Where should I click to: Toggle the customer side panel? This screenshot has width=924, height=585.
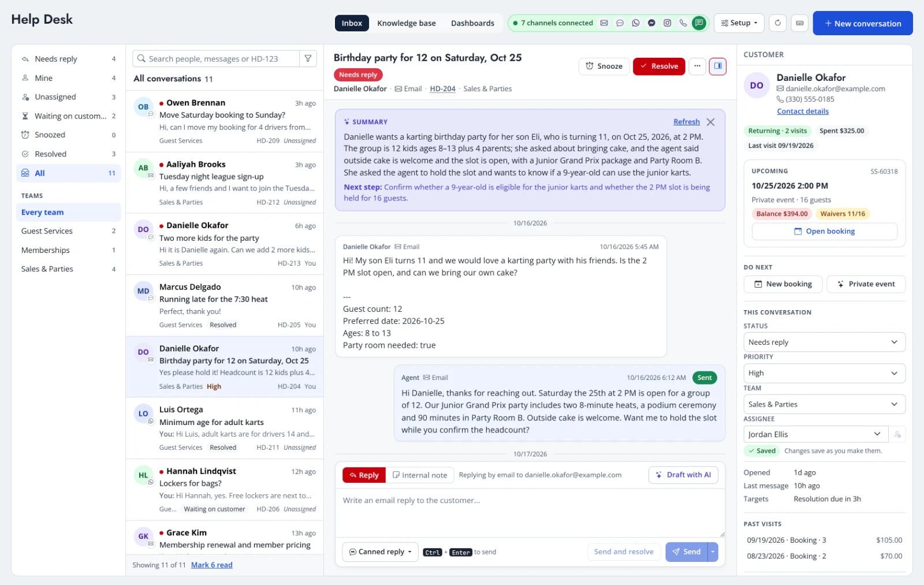[718, 66]
